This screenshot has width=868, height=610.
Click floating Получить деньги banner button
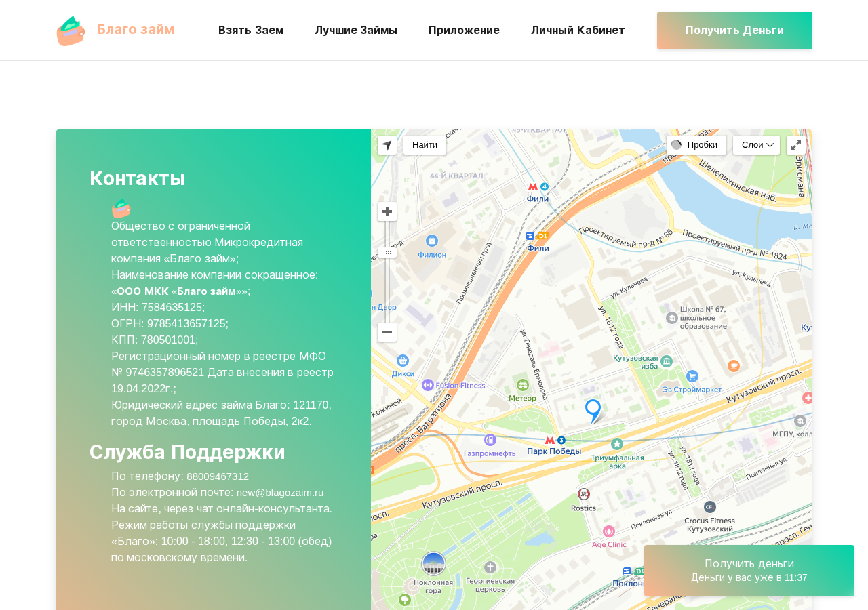(749, 571)
